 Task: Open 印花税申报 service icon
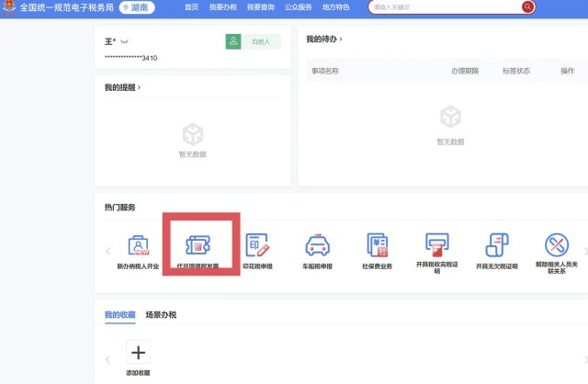pos(256,246)
